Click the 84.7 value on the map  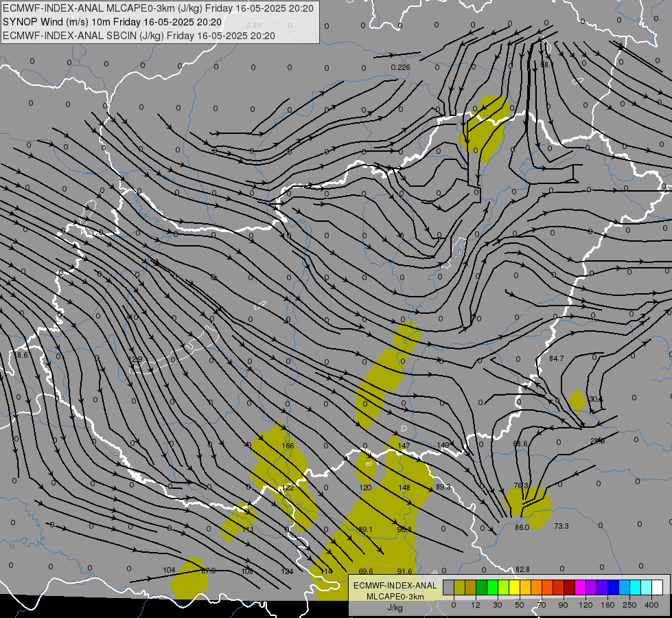point(556,358)
